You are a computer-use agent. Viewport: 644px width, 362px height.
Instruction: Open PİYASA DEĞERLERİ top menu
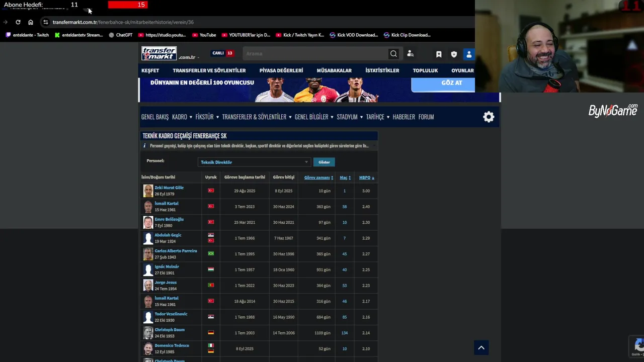[x=281, y=70]
